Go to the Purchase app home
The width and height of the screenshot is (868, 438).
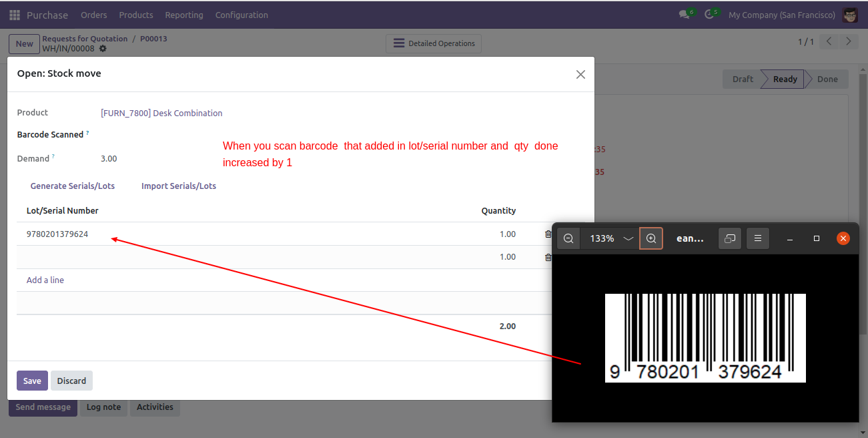pos(47,15)
